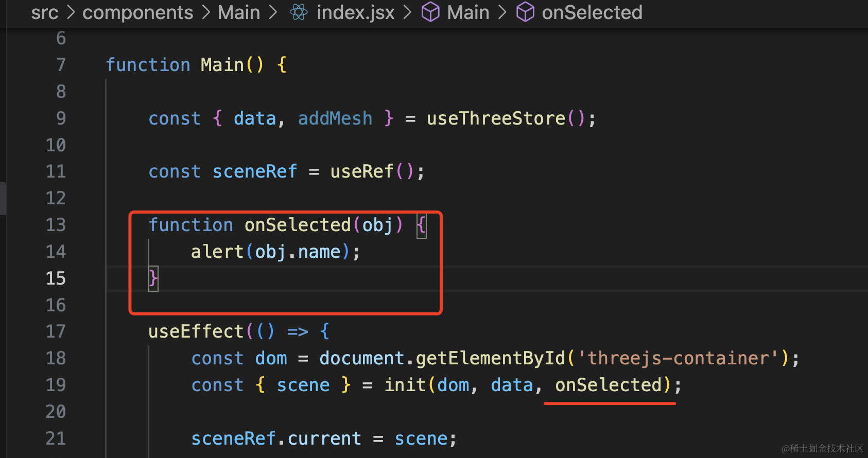Screen dimensions: 868x458
Task: Click the cube icon before Main symbol
Action: click(x=430, y=12)
